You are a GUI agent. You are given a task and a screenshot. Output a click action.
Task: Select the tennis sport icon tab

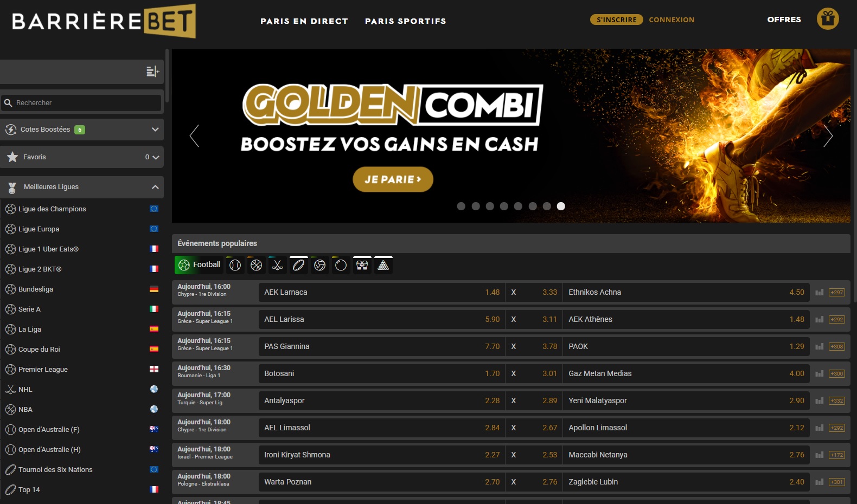pos(235,265)
